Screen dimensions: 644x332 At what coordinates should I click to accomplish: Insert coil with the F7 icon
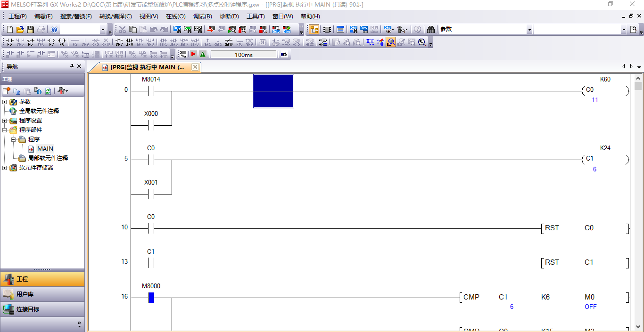[x=51, y=42]
